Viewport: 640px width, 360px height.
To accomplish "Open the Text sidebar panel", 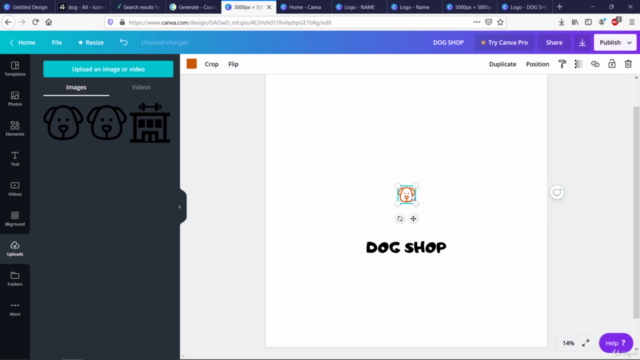I will pyautogui.click(x=15, y=159).
